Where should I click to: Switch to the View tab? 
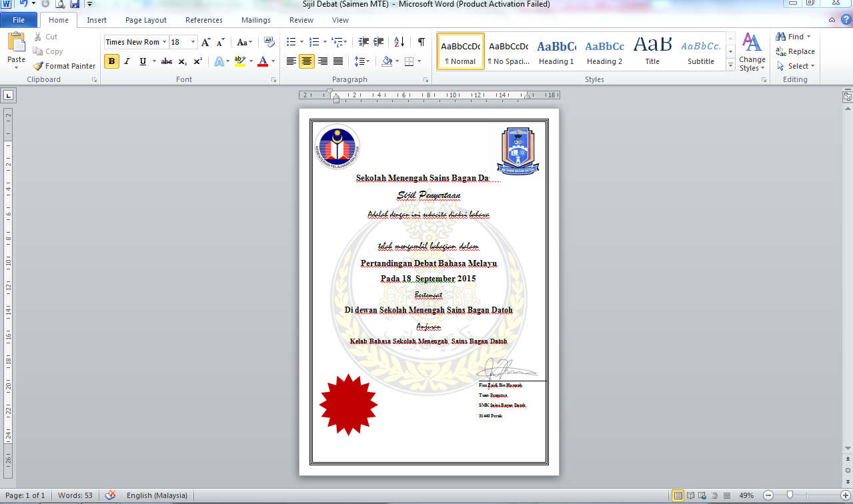[x=340, y=20]
